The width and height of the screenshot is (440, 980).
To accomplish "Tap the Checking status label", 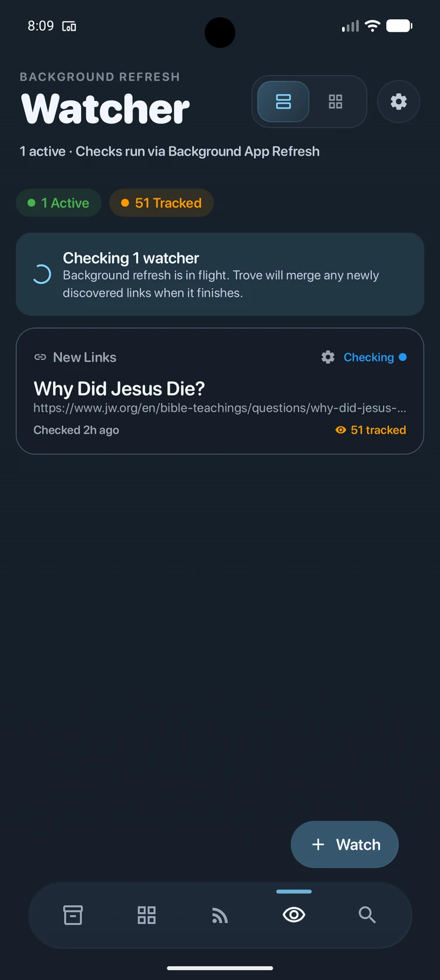I will (369, 357).
